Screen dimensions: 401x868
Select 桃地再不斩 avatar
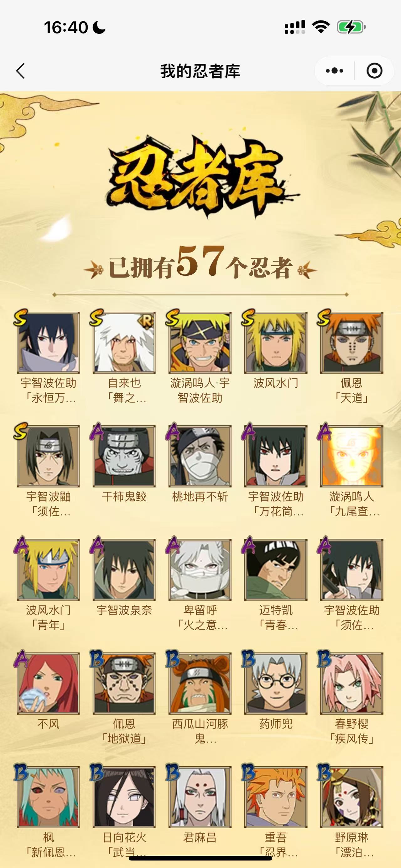(x=200, y=456)
